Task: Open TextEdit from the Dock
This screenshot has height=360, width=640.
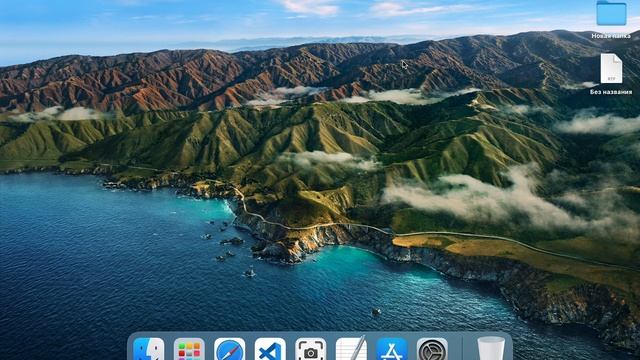Action: pos(351,349)
